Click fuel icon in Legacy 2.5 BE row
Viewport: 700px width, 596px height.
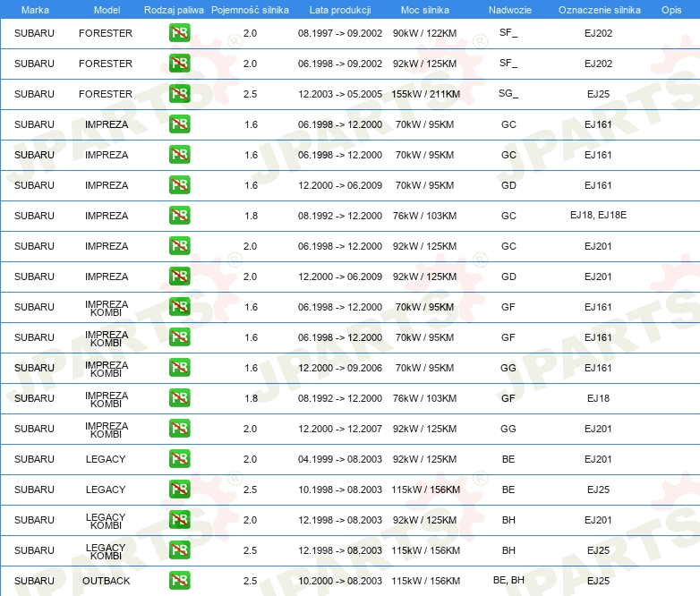(179, 490)
